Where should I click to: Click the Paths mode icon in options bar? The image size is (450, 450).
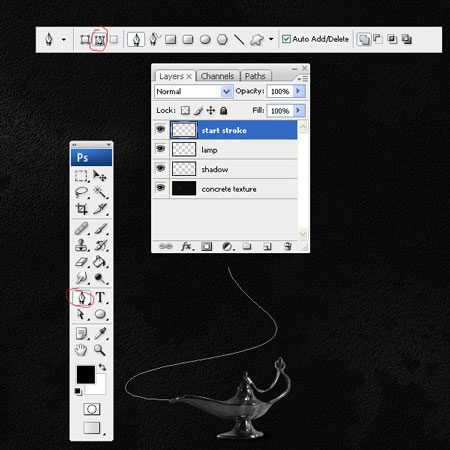point(100,40)
